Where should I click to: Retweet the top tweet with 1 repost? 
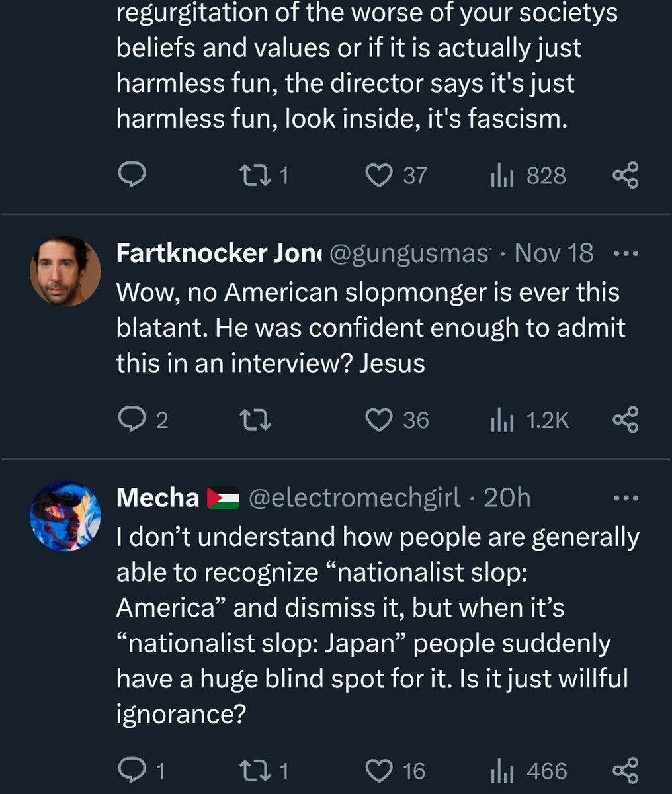point(264,175)
